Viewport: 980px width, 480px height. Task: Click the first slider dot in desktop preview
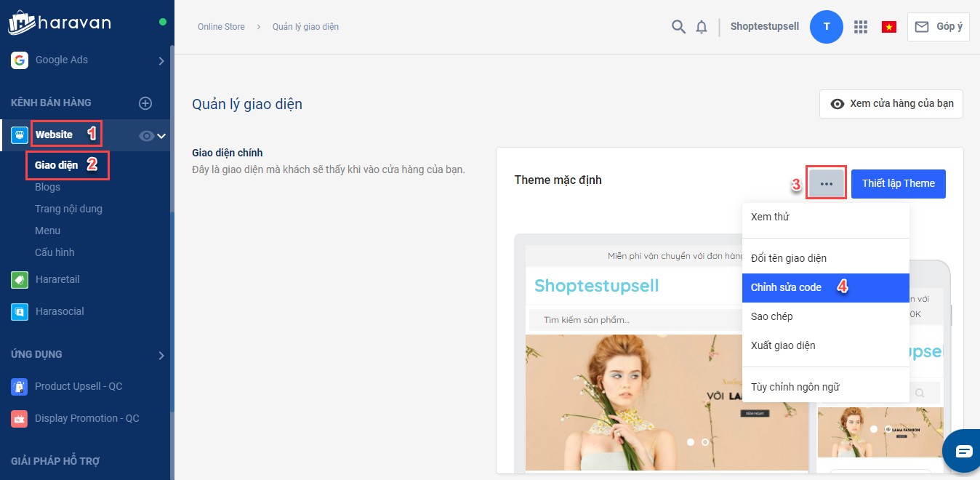[x=691, y=441]
